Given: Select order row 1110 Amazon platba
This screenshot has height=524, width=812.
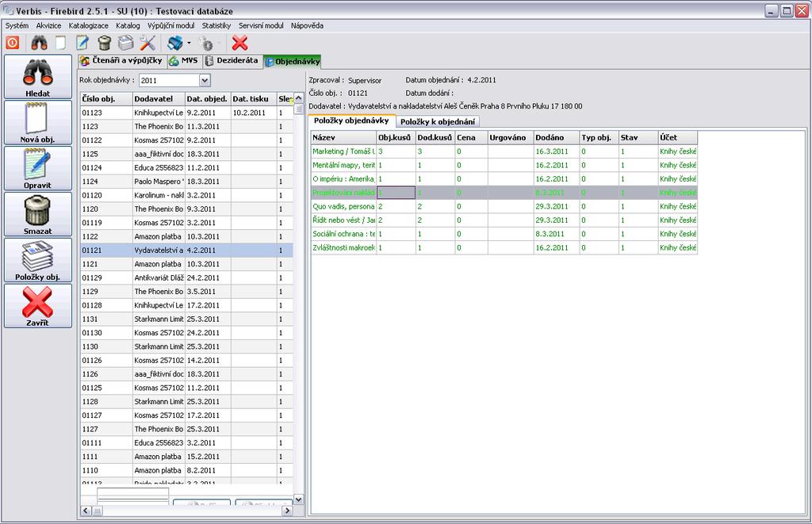Looking at the screenshot, I should click(186, 471).
